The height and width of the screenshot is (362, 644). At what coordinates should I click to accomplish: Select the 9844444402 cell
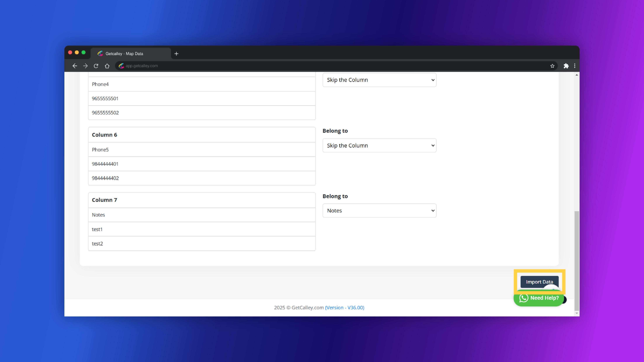click(202, 178)
